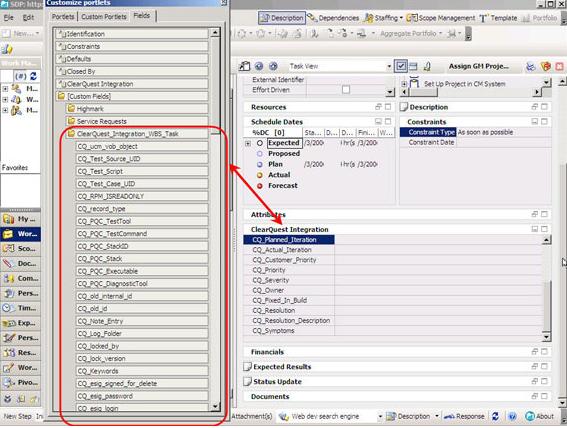Select the Defaults field group

click(132, 59)
